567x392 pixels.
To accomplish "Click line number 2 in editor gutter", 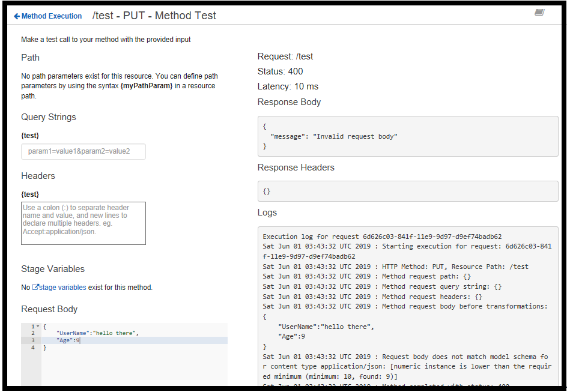I will point(33,333).
